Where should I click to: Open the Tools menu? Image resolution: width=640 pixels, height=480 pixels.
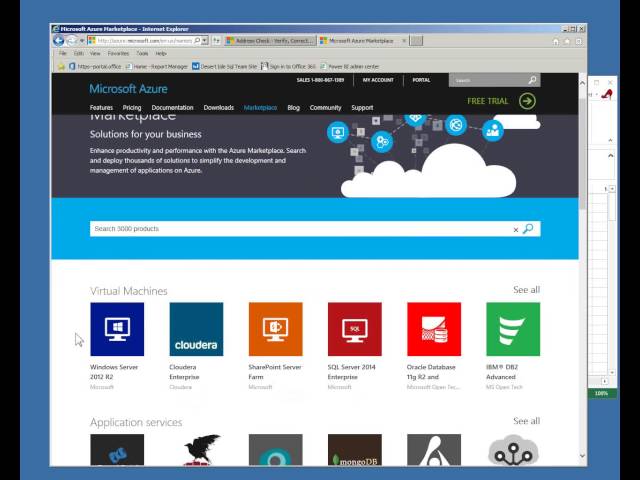[x=142, y=53]
